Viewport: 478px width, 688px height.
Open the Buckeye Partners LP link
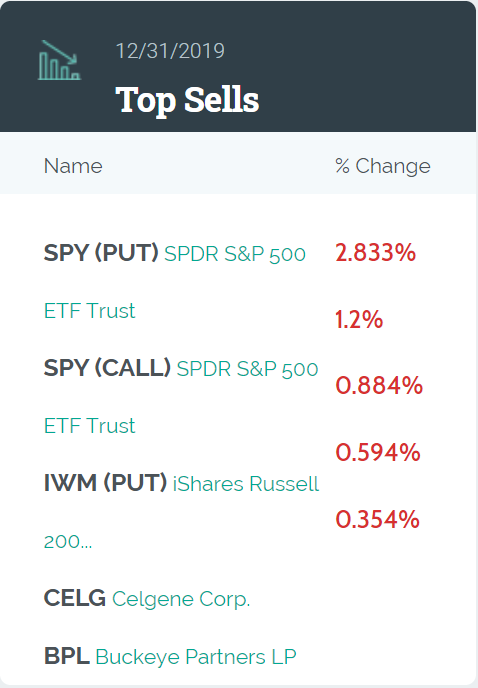[196, 657]
